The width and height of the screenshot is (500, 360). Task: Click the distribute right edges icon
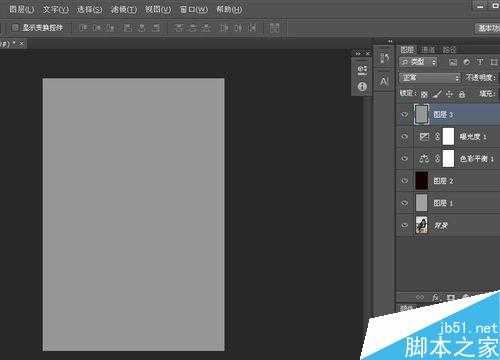[252, 28]
